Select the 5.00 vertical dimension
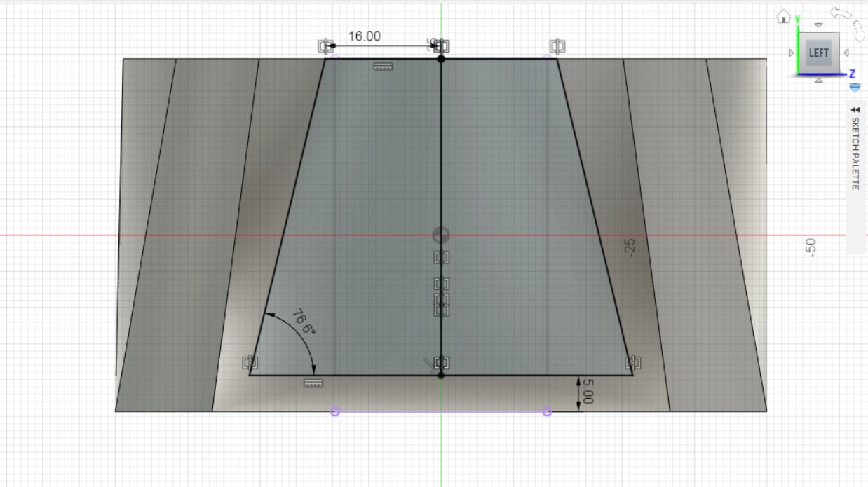This screenshot has height=487, width=868. click(588, 391)
